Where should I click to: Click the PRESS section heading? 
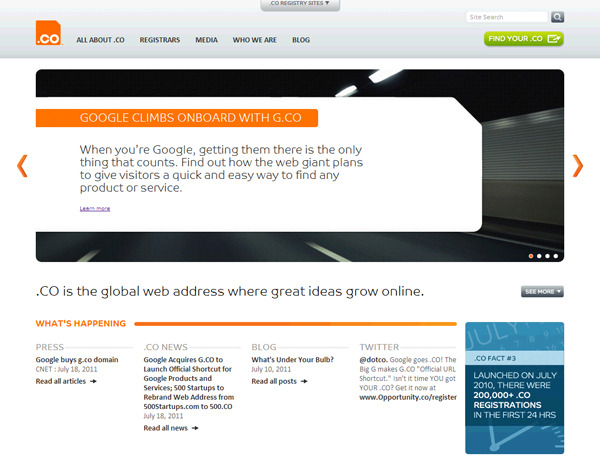[x=50, y=347]
